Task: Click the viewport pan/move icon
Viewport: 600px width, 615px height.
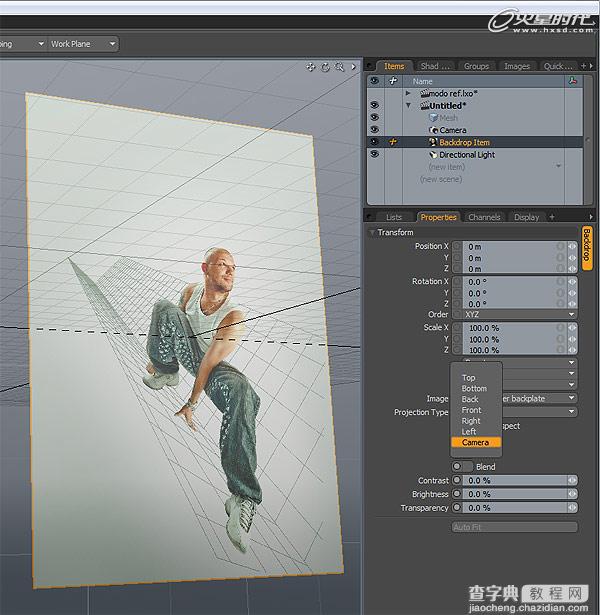Action: point(311,67)
